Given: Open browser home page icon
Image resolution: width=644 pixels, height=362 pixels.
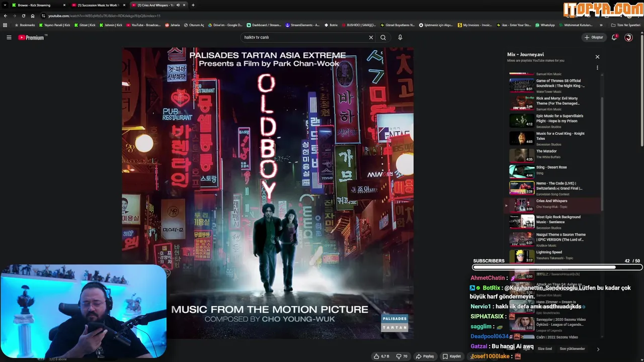Looking at the screenshot, I should point(33,16).
